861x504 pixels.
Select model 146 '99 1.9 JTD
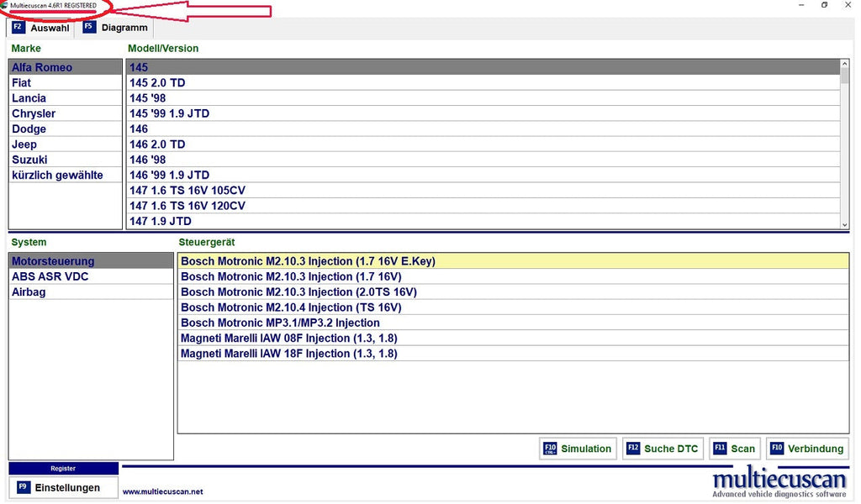tap(483, 175)
